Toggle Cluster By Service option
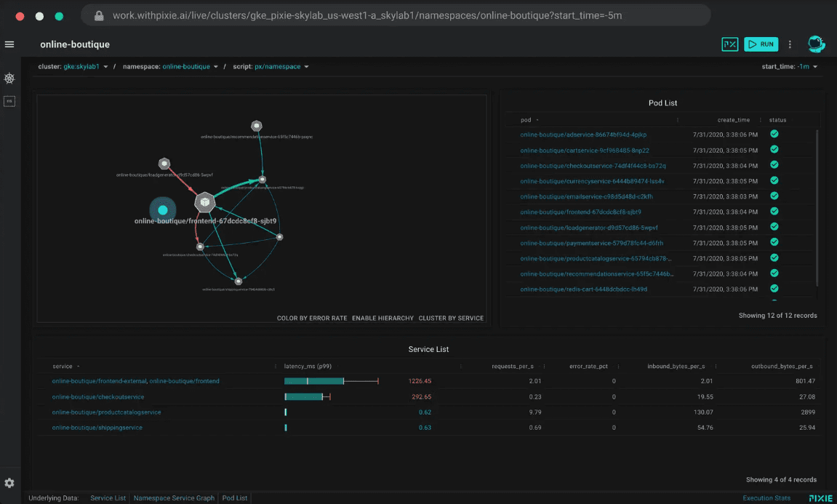Image resolution: width=837 pixels, height=504 pixels. tap(451, 319)
